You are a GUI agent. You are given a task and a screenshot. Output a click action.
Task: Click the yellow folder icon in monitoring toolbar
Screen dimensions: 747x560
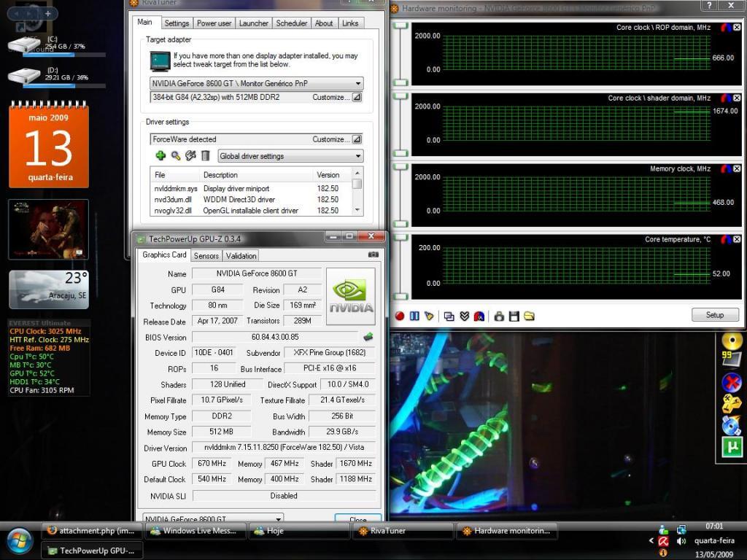click(529, 316)
